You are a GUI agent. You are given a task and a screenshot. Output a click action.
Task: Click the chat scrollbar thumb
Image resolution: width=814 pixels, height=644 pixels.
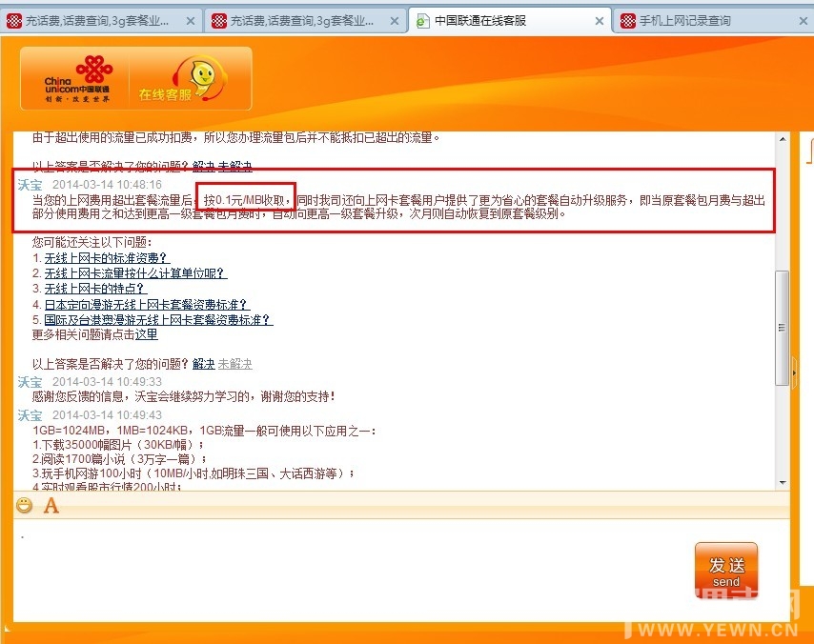(782, 328)
